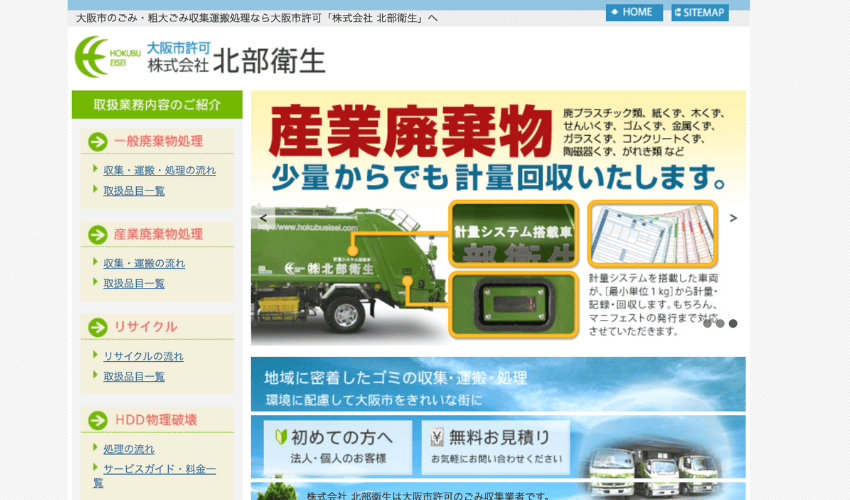This screenshot has width=850, height=500.
Task: Open 取扱品目一覧 under 産業廃棄物処理
Action: tap(134, 284)
